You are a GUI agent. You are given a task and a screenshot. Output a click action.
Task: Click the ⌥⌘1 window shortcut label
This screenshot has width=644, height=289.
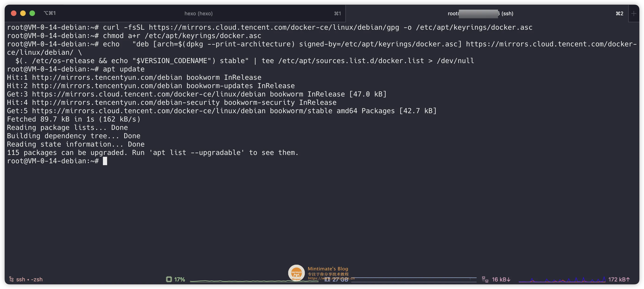50,13
